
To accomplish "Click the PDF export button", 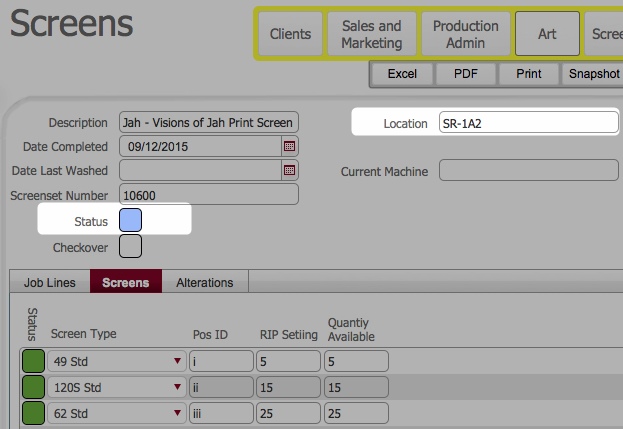I will [466, 74].
